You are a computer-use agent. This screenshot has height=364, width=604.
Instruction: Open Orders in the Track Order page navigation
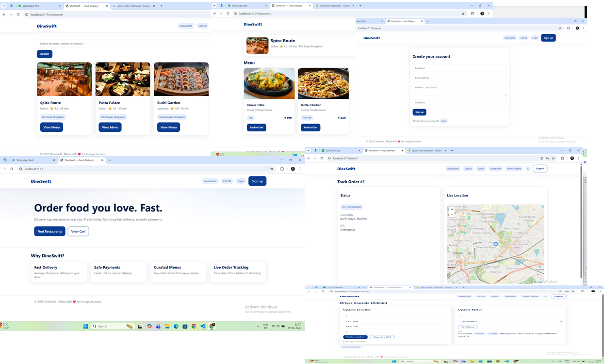(481, 169)
